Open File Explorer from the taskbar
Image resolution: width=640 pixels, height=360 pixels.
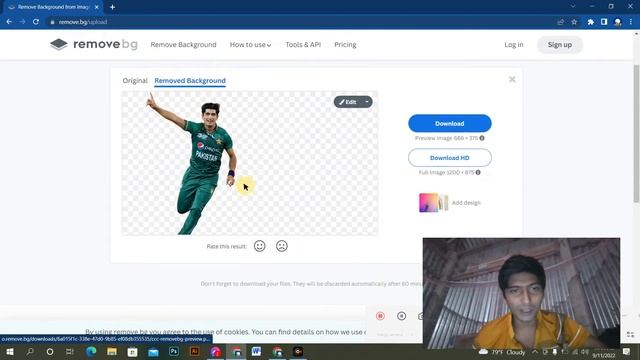click(112, 351)
